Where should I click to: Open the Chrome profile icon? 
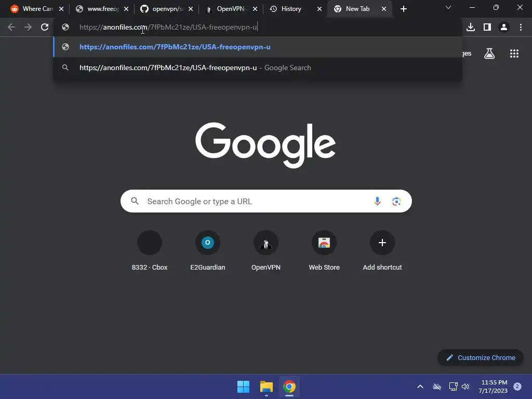pyautogui.click(x=504, y=27)
